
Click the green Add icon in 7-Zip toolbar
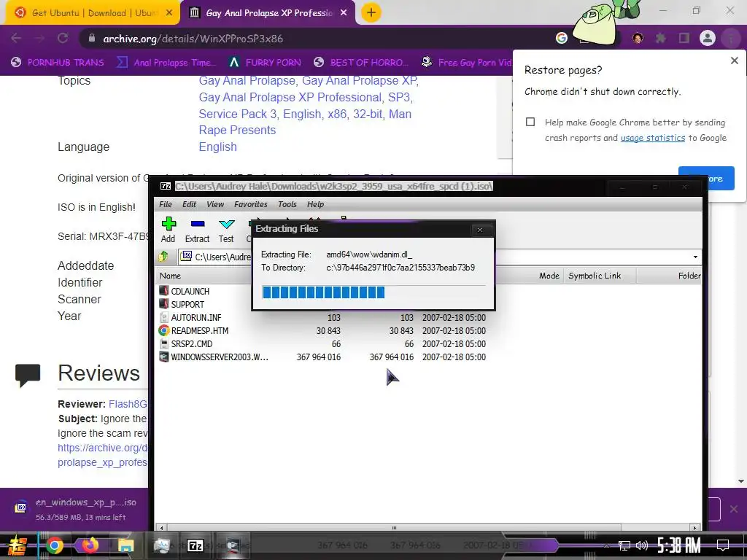coord(169,224)
